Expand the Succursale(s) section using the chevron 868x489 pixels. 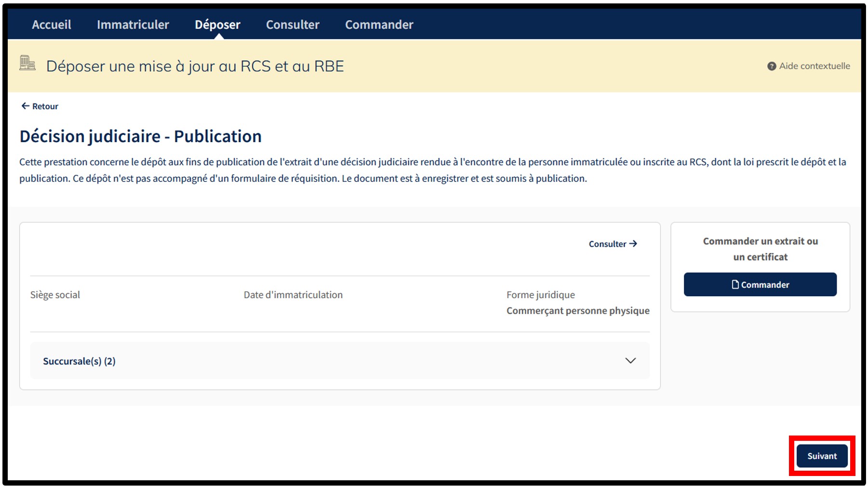630,361
